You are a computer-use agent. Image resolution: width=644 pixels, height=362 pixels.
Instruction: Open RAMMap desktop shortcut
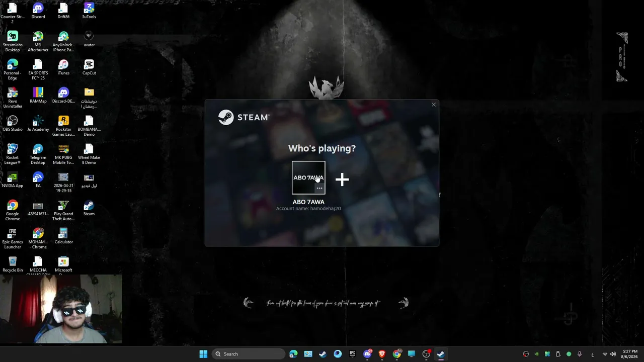38,96
